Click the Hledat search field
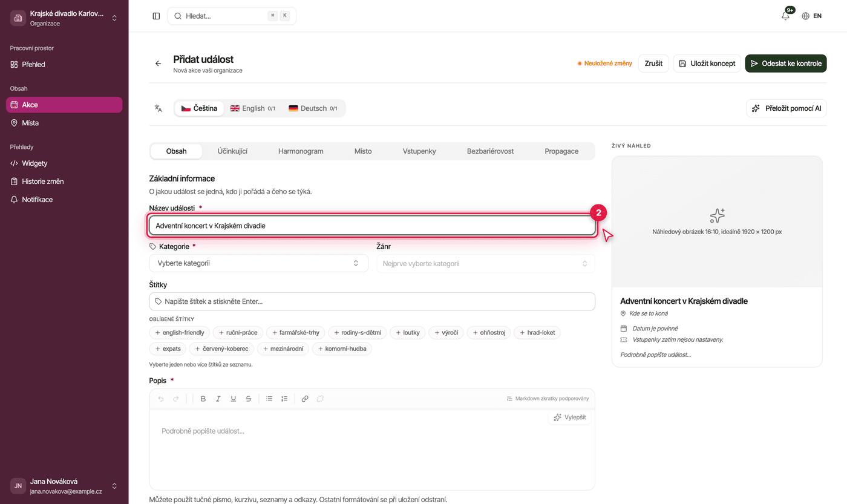Screen dimensions: 847x504 pyautogui.click(x=232, y=16)
